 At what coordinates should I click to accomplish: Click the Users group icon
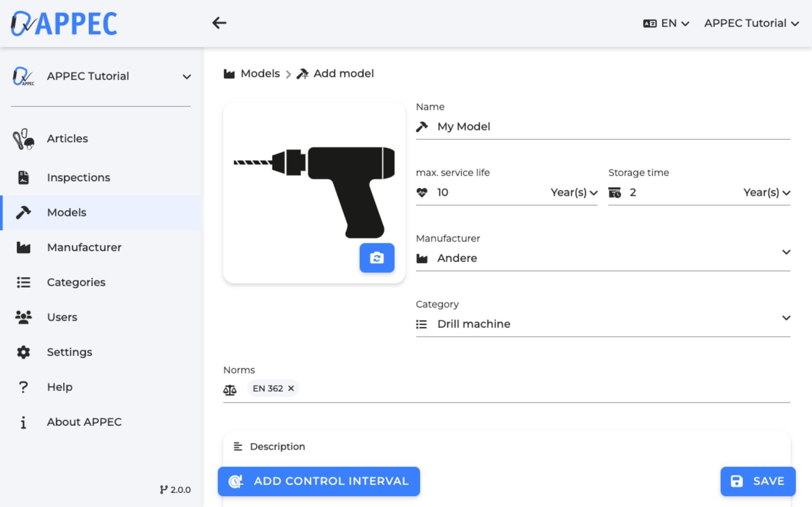pos(23,317)
